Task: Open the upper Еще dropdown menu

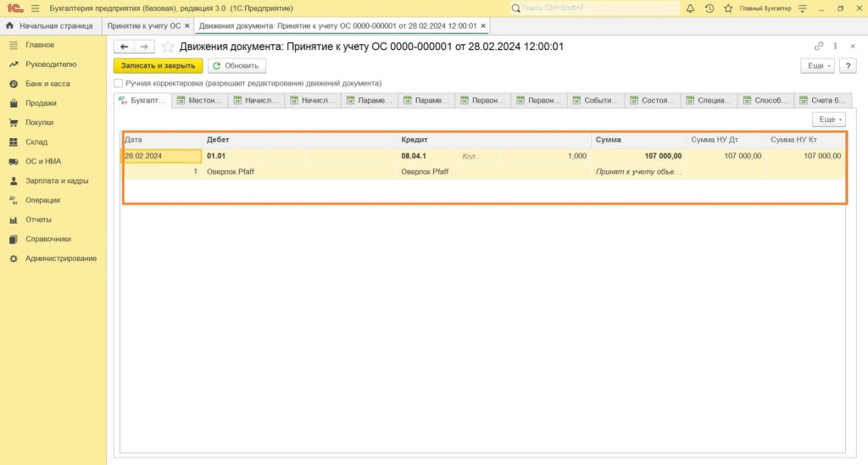Action: click(x=817, y=65)
